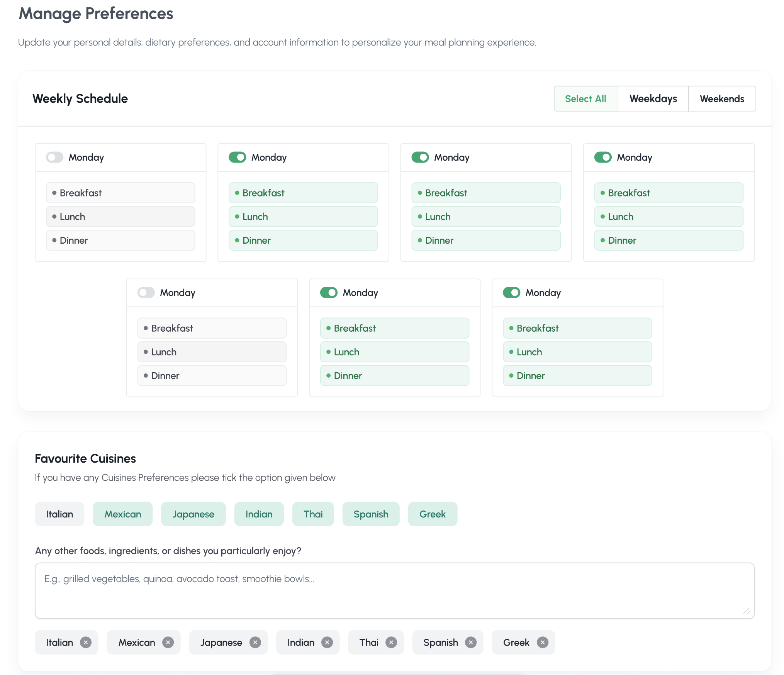Remove the Japanese tag with its x icon
Image resolution: width=784 pixels, height=675 pixels.
[255, 642]
